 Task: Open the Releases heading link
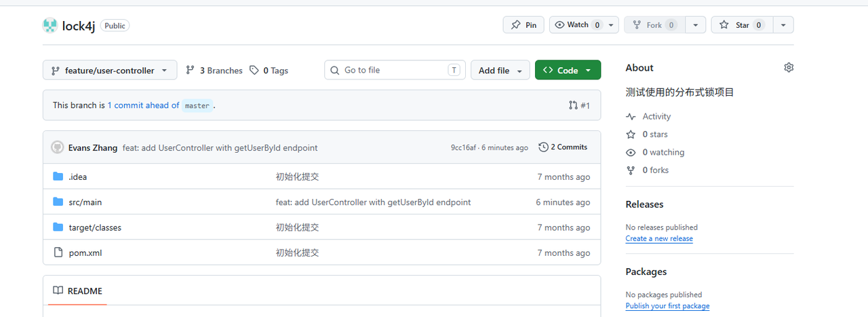pos(644,204)
